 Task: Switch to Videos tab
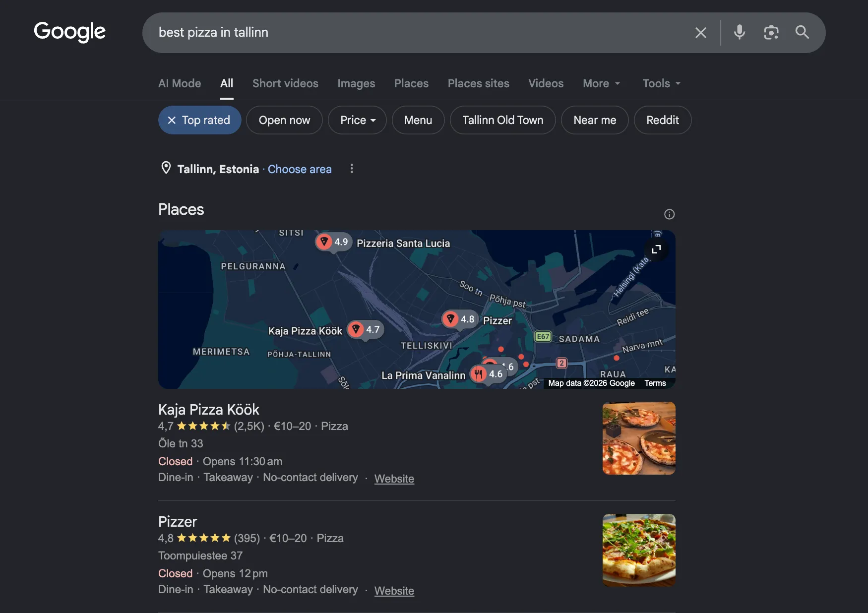click(546, 83)
